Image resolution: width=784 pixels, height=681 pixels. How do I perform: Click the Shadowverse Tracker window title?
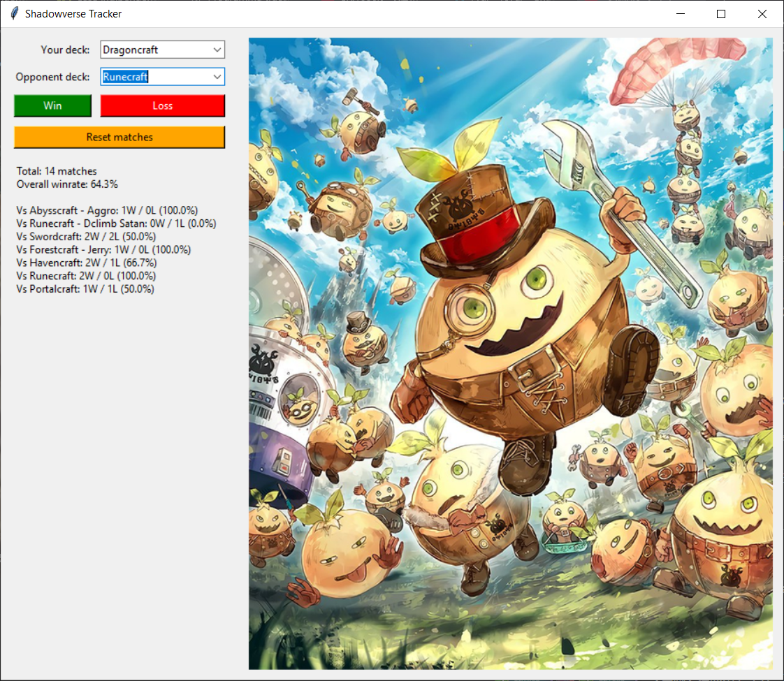point(73,13)
